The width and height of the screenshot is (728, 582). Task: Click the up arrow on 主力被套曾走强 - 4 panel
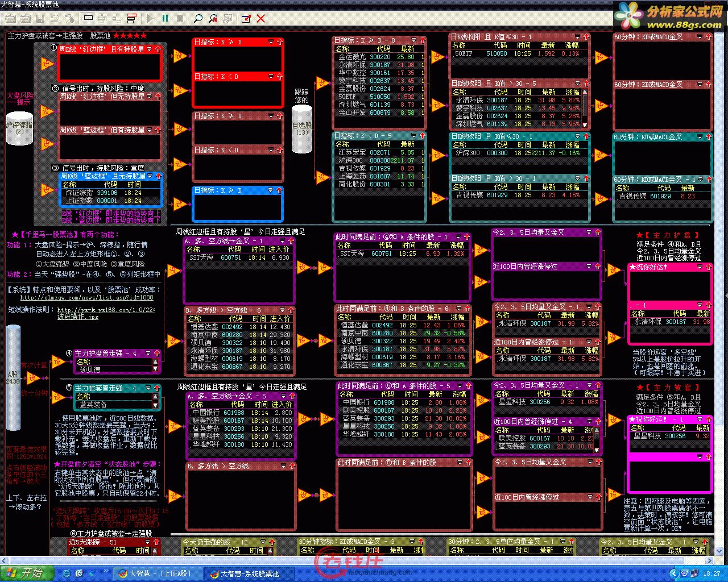[156, 388]
